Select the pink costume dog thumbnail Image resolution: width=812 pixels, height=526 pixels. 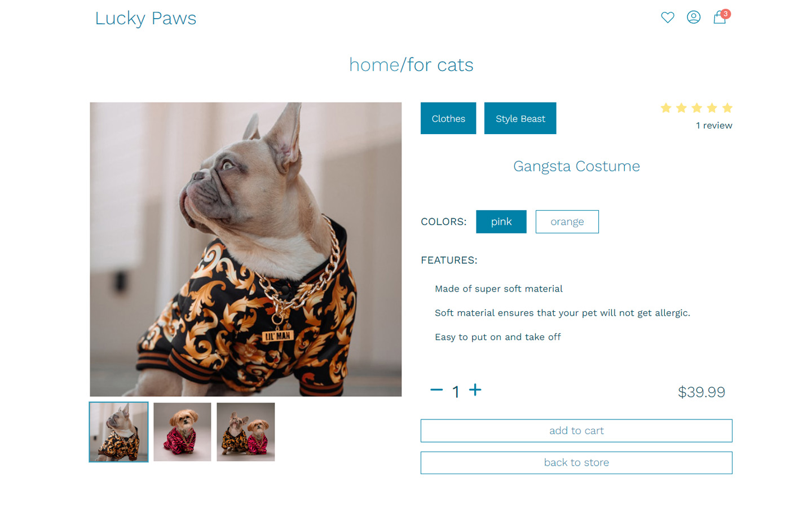click(x=182, y=432)
